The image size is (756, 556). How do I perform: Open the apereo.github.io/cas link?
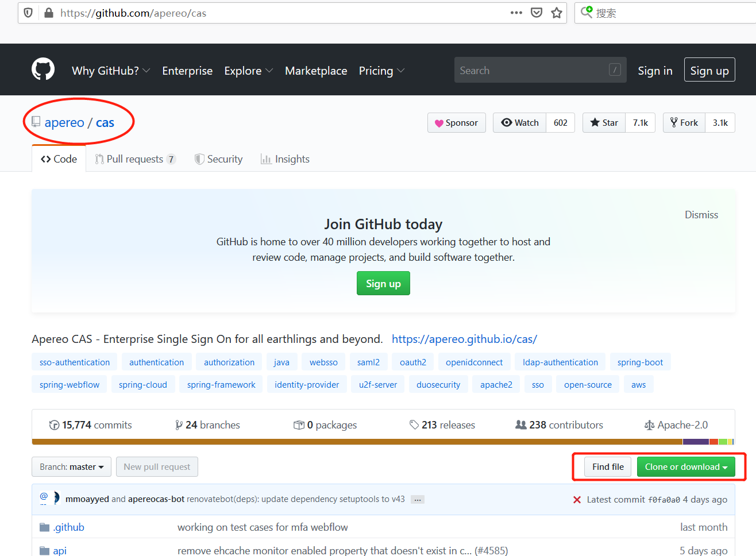pyautogui.click(x=464, y=339)
